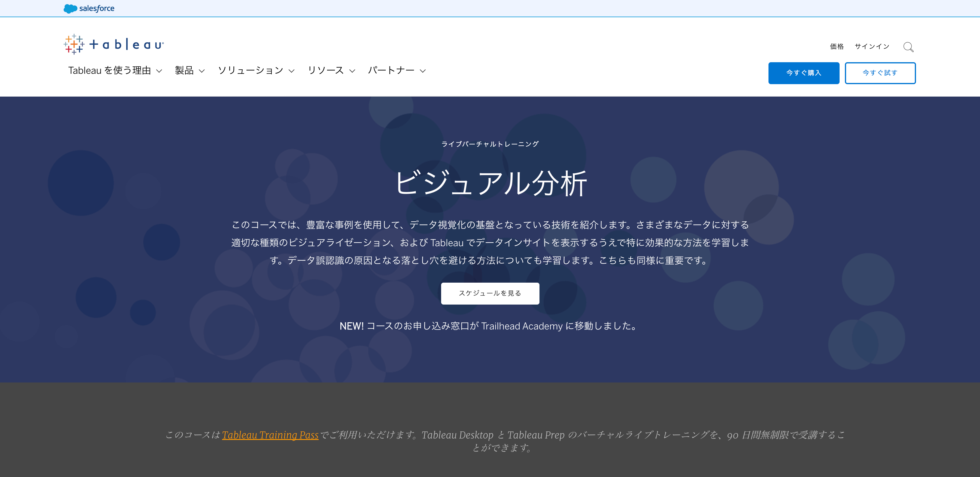Open the パートナー menu item
The height and width of the screenshot is (477, 980).
point(391,71)
